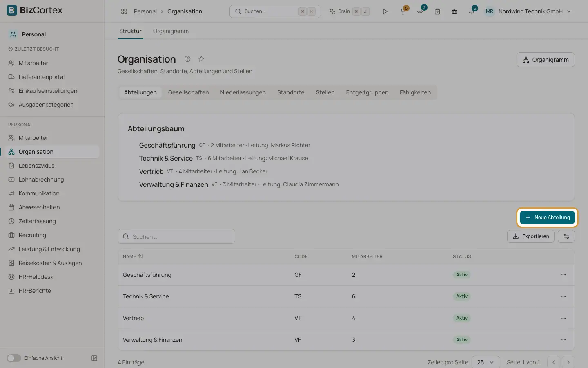Open row actions for Technik & Service

[x=563, y=296]
